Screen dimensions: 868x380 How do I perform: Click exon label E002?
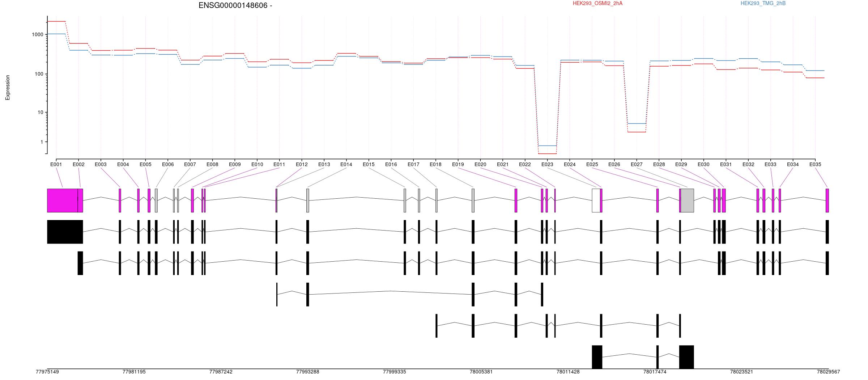pos(78,164)
